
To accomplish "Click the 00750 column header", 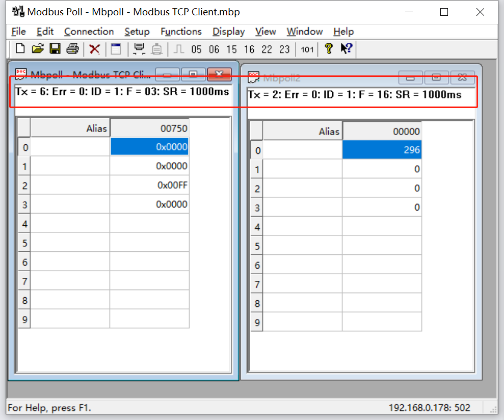I will tap(149, 128).
